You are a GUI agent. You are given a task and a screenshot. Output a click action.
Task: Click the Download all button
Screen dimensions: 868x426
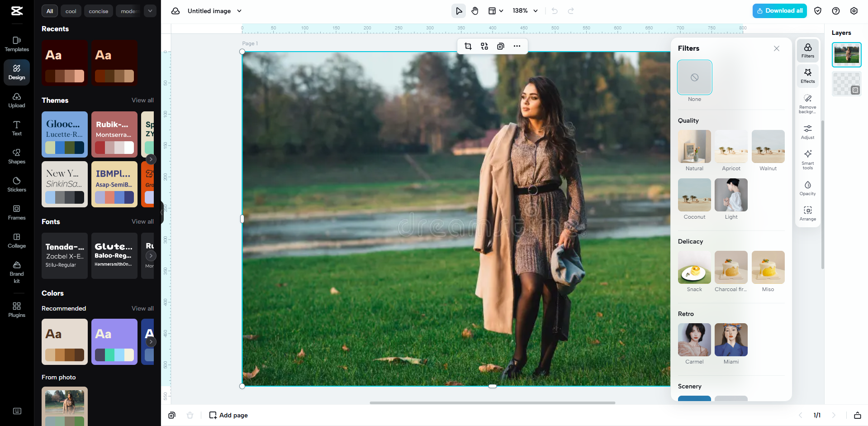[x=779, y=11]
